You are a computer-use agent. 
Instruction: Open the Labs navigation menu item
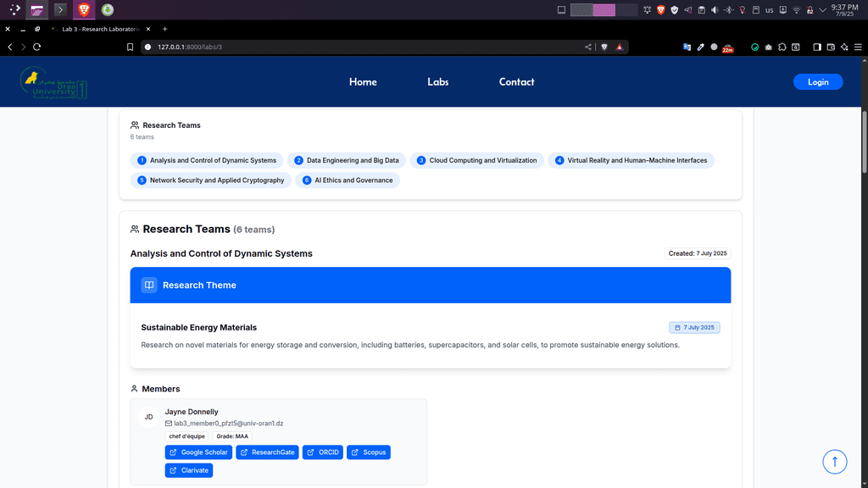437,82
